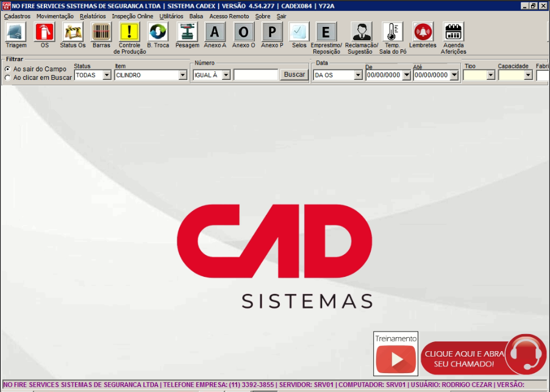
Task: Click the B. Troca icon
Action: [158, 32]
